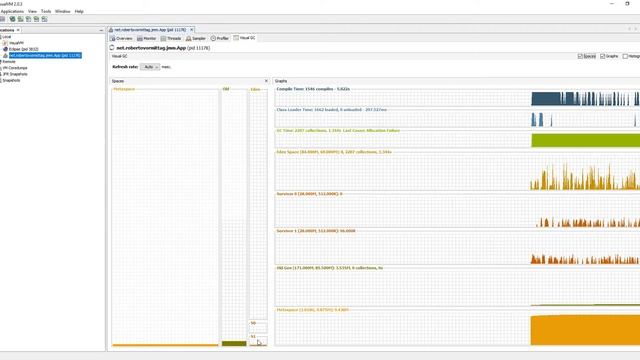Close the Spaces panel
This screenshot has height=360, width=640.
(266, 81)
